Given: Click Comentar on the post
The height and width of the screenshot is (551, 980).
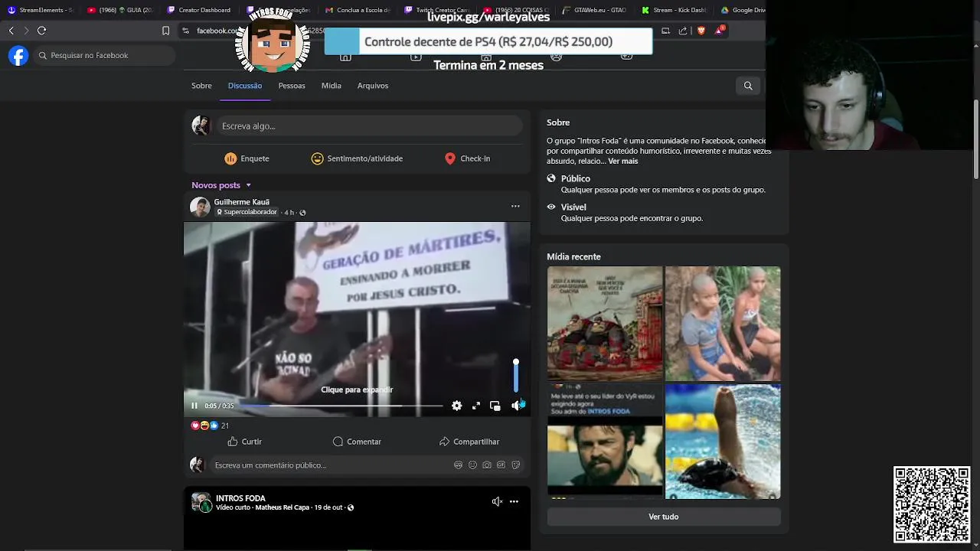Looking at the screenshot, I should pos(357,442).
